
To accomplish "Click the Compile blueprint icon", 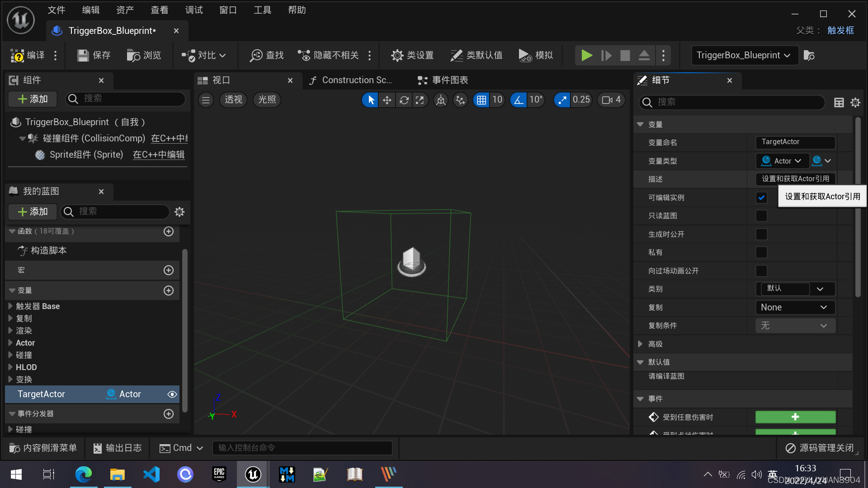I will coord(18,56).
